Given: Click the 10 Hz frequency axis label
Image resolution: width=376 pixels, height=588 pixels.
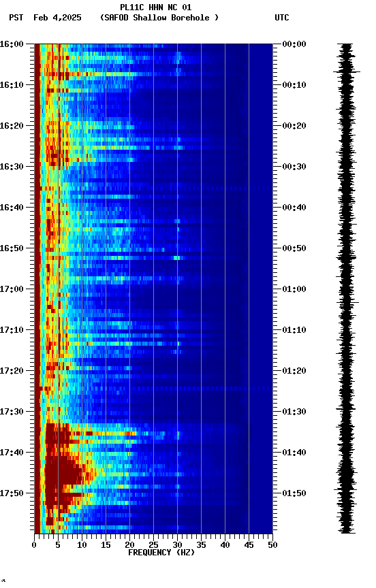Looking at the screenshot, I should pos(82,545).
